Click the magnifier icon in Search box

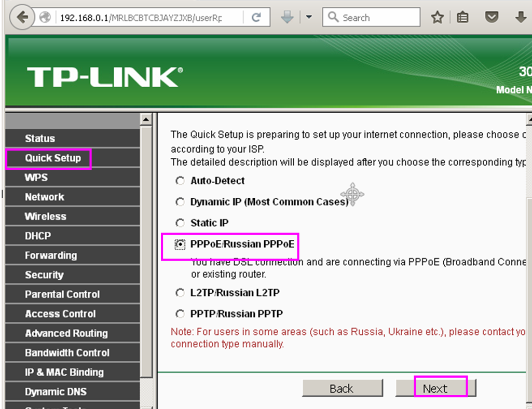[333, 17]
